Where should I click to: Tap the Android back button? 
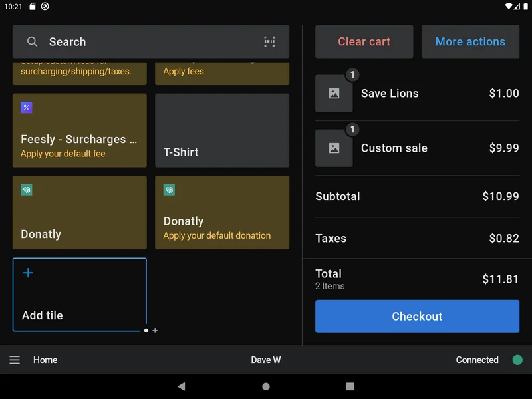pos(182,386)
